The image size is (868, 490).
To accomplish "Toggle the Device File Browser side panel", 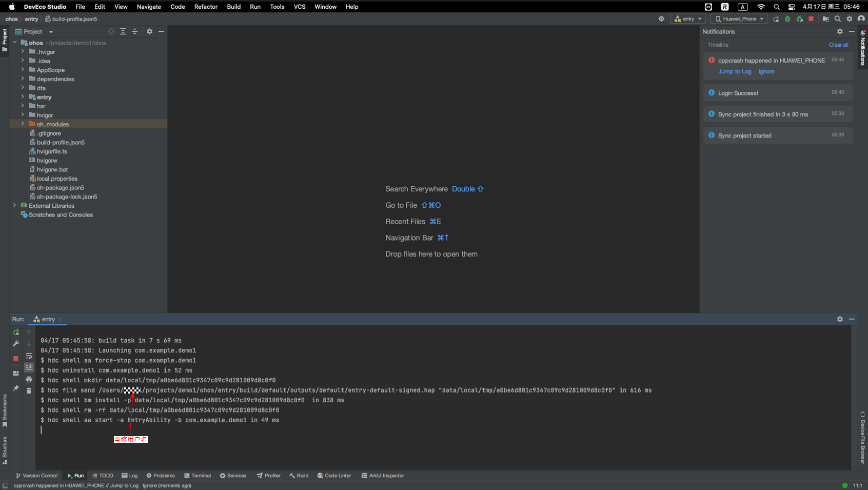I will 862,438.
